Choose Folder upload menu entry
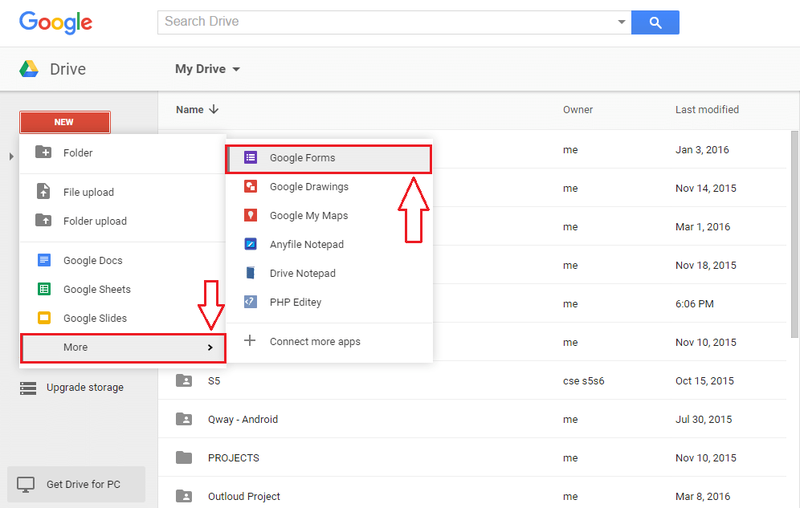 122,221
